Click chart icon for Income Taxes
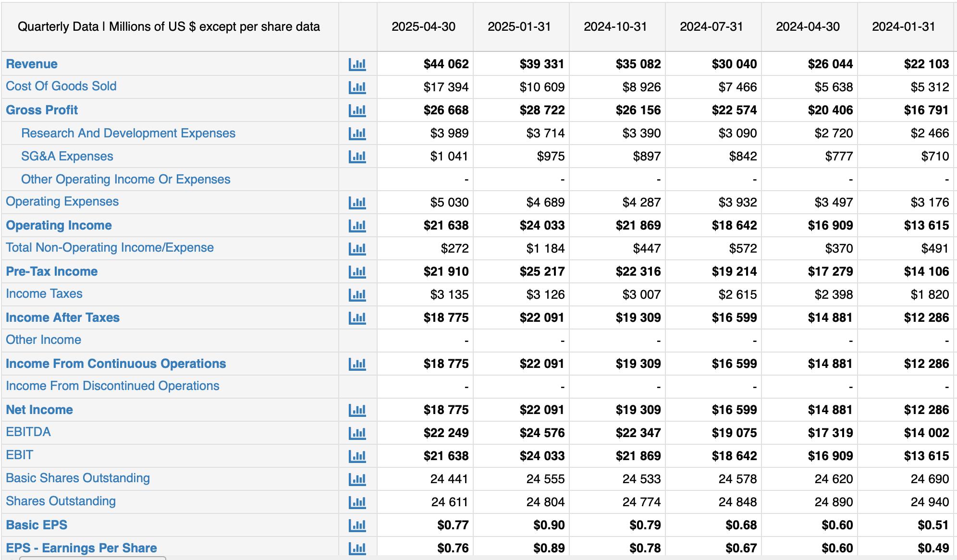Viewport: 957px width, 560px height. pyautogui.click(x=357, y=294)
